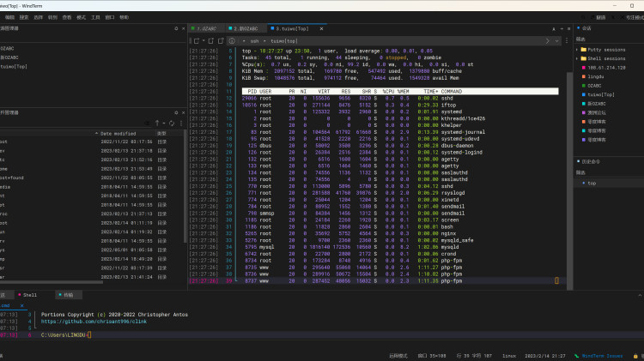Screen dimensions: 644x361
Task: Click the session info circle icon
Action: (232, 41)
